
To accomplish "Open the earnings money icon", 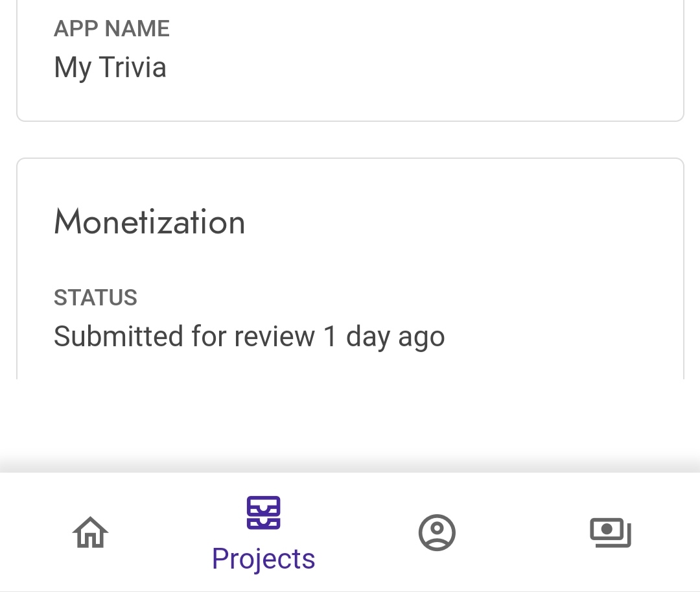I will click(x=610, y=532).
